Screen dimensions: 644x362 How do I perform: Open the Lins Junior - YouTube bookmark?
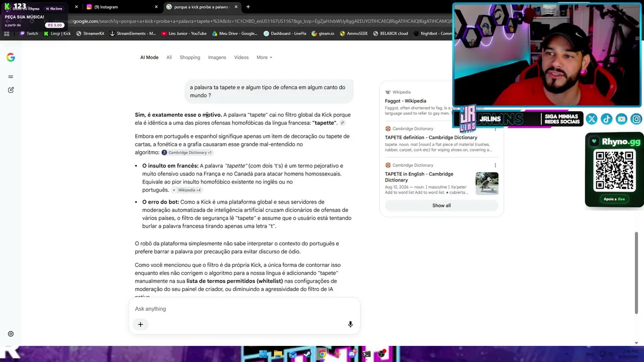pos(184,34)
